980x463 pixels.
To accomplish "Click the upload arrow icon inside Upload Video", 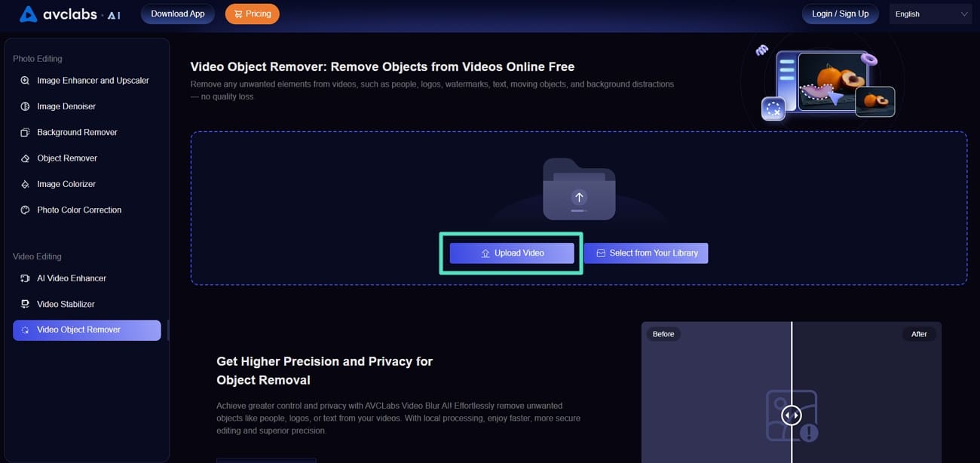I will (485, 253).
